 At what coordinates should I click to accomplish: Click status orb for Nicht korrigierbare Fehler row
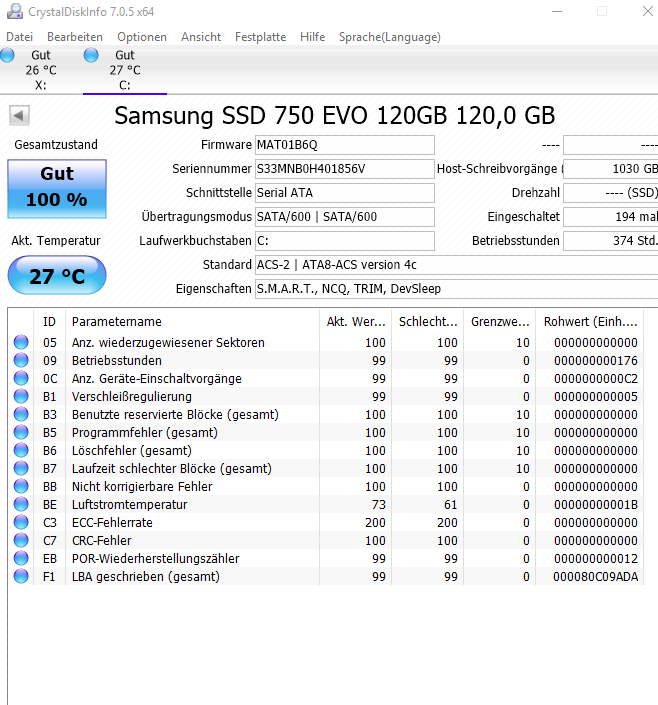click(x=21, y=486)
